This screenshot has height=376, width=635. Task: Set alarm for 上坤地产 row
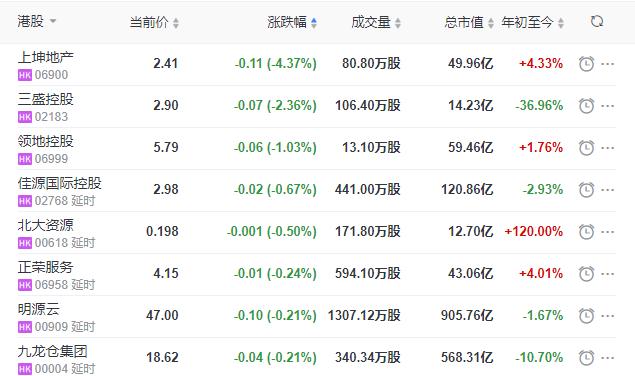[586, 64]
